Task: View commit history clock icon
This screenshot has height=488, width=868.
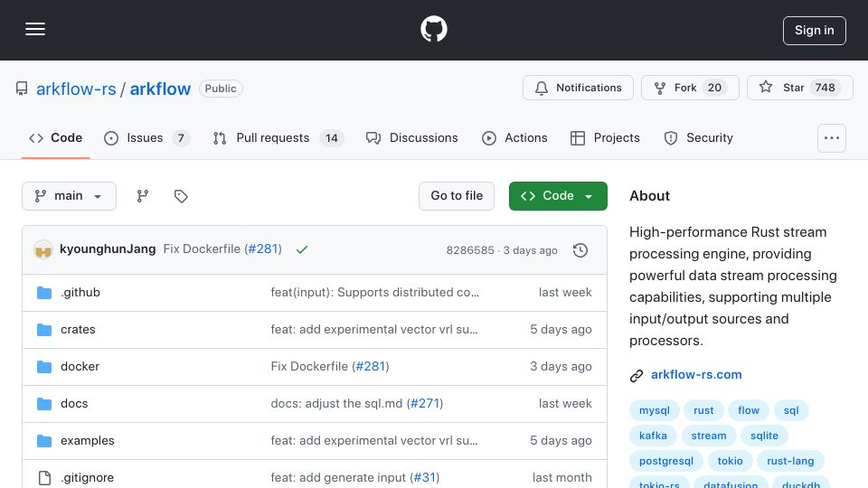Action: [x=580, y=250]
